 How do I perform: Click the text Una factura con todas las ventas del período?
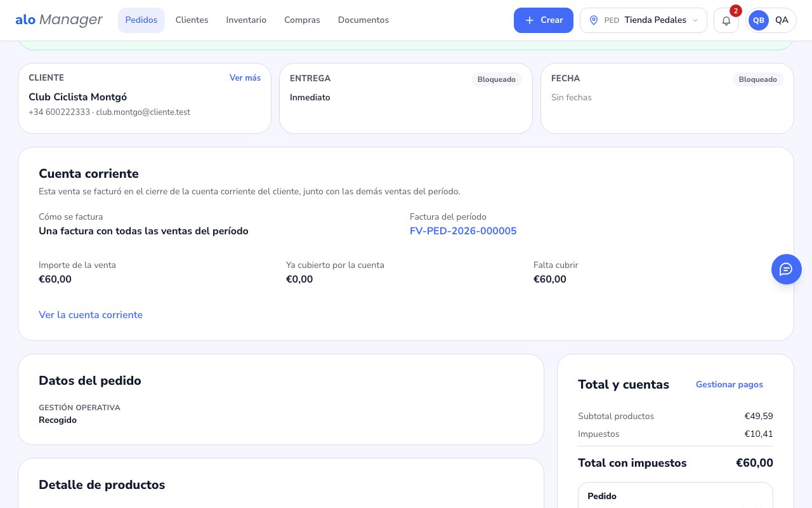click(143, 231)
